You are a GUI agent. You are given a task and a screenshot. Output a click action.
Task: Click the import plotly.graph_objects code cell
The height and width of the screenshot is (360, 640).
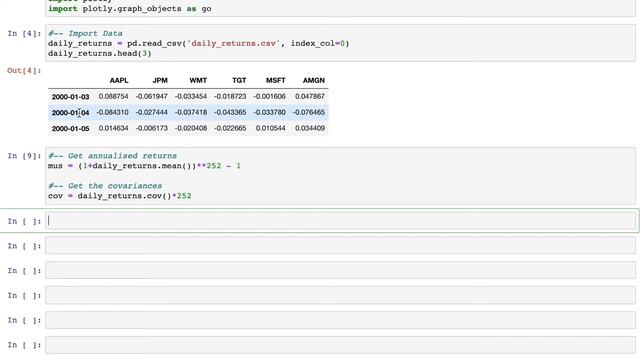340,8
